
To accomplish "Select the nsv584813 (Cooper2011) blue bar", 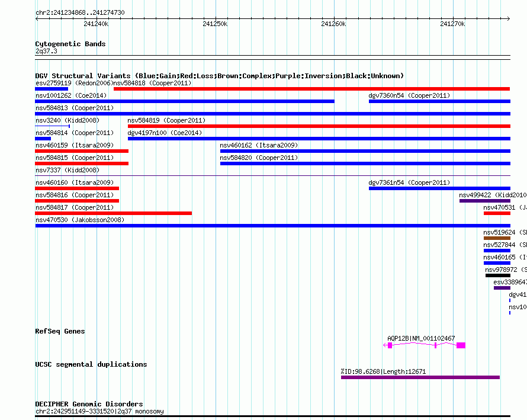I will tap(272, 114).
